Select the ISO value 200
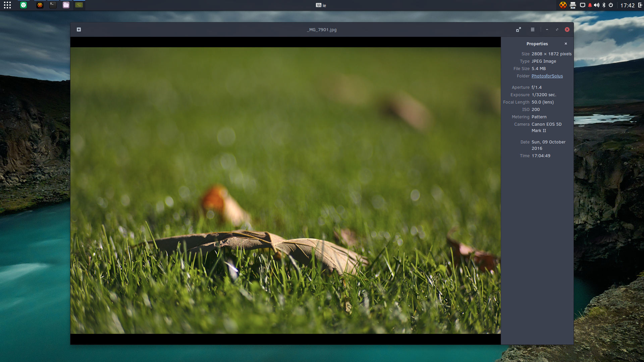Screen dimensions: 644x362 click(x=536, y=110)
